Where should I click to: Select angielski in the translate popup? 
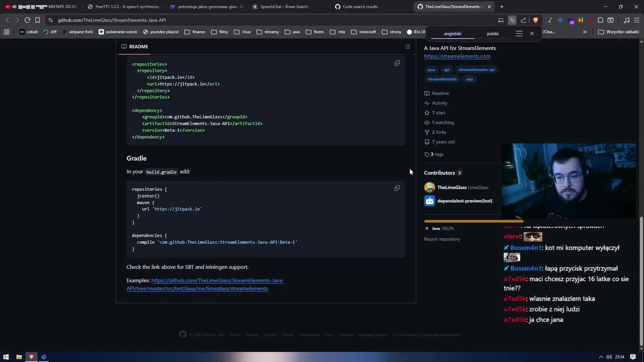click(x=452, y=34)
